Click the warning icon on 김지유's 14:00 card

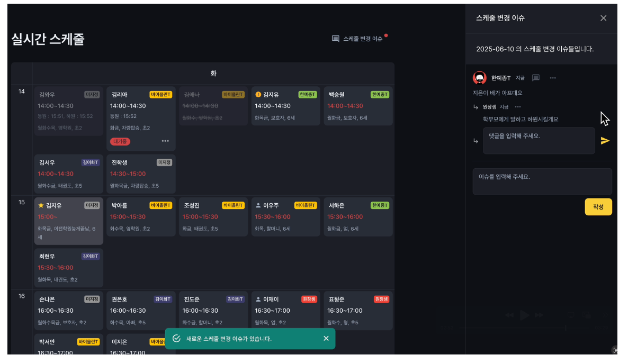[258, 94]
